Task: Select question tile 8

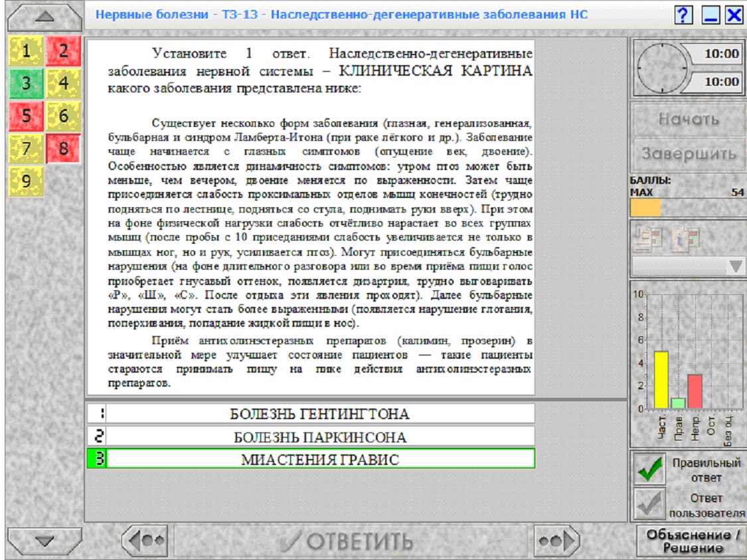Action: [x=63, y=148]
